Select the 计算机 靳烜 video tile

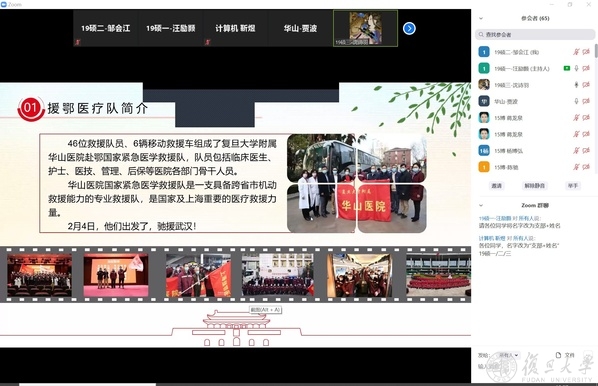(x=235, y=28)
